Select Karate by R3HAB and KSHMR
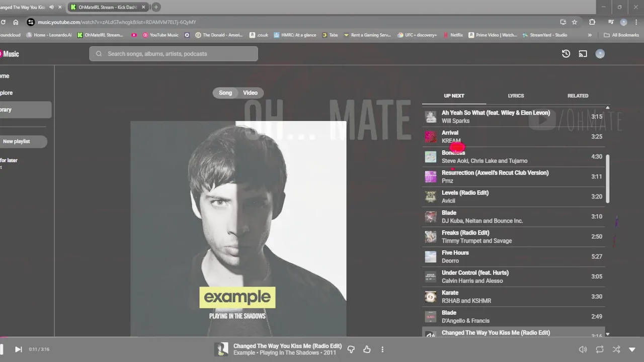 (513, 297)
